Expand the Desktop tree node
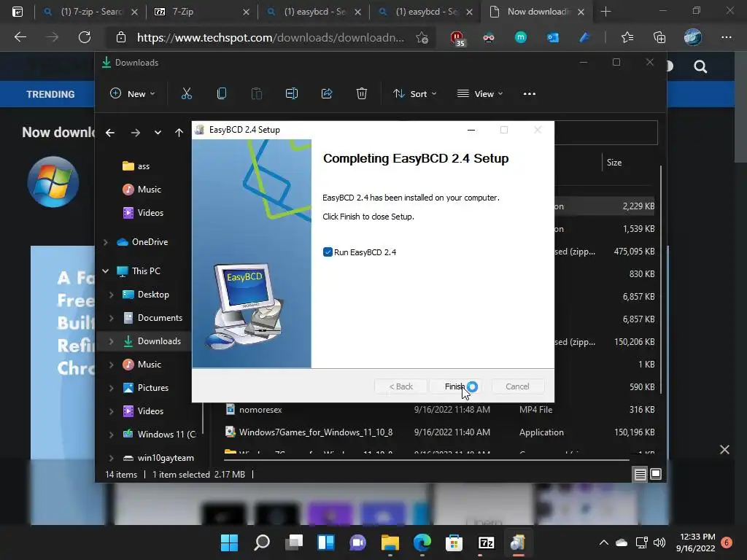 pos(111,295)
